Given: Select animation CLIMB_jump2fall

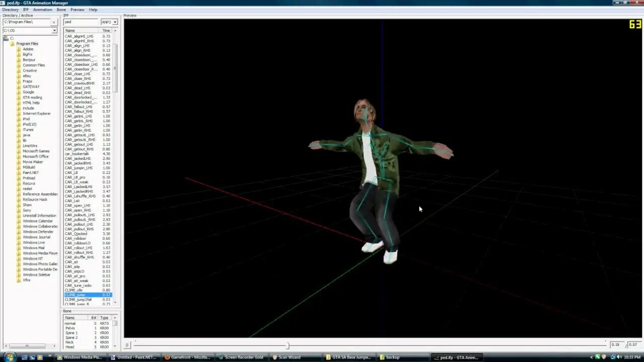Looking at the screenshot, I should 88,300.
